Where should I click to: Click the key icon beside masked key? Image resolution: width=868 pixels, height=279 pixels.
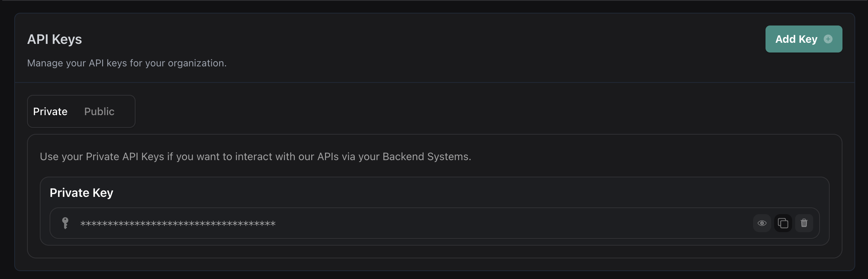[x=65, y=223]
